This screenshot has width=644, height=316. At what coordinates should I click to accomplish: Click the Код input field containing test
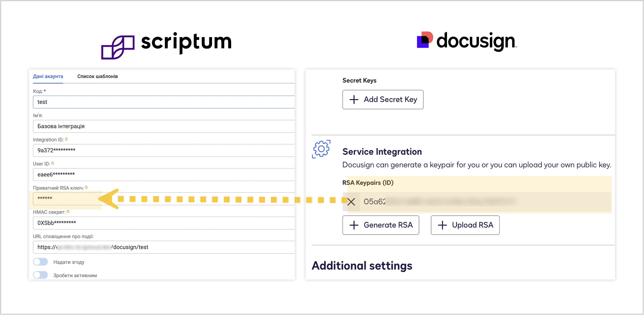coord(164,102)
